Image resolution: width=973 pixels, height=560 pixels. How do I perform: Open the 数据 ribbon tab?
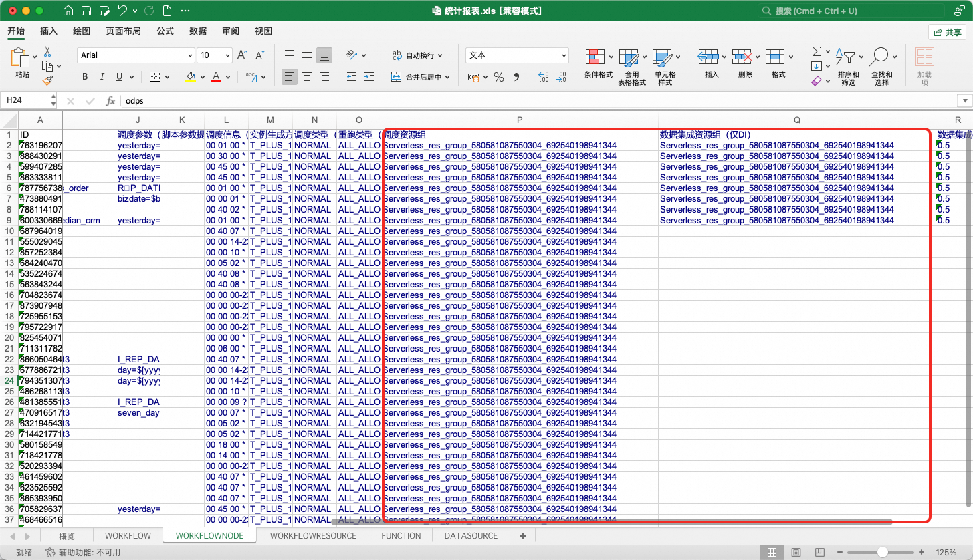click(x=198, y=31)
